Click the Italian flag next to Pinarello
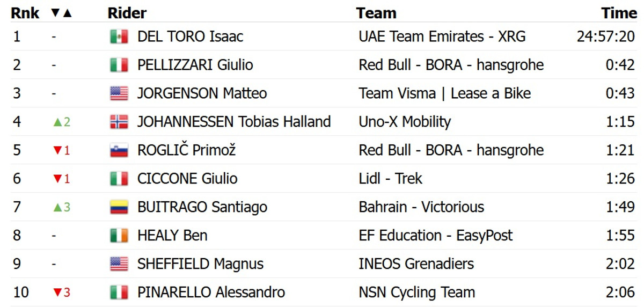Image resolution: width=644 pixels, height=307 pixels. coord(119,293)
